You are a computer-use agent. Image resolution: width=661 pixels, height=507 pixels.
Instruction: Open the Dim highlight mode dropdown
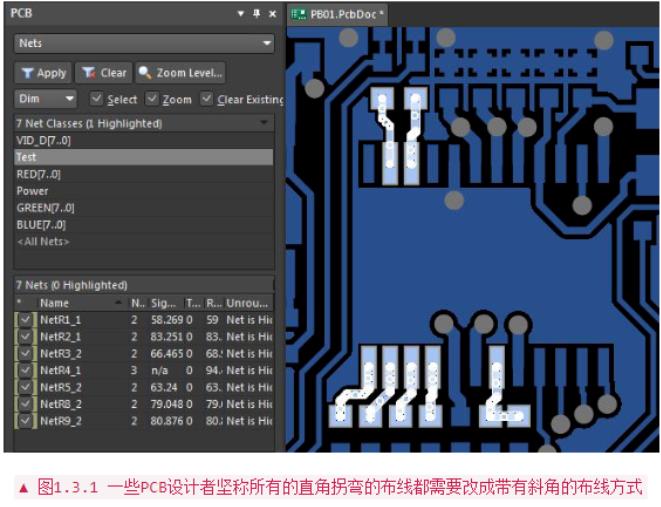point(69,99)
